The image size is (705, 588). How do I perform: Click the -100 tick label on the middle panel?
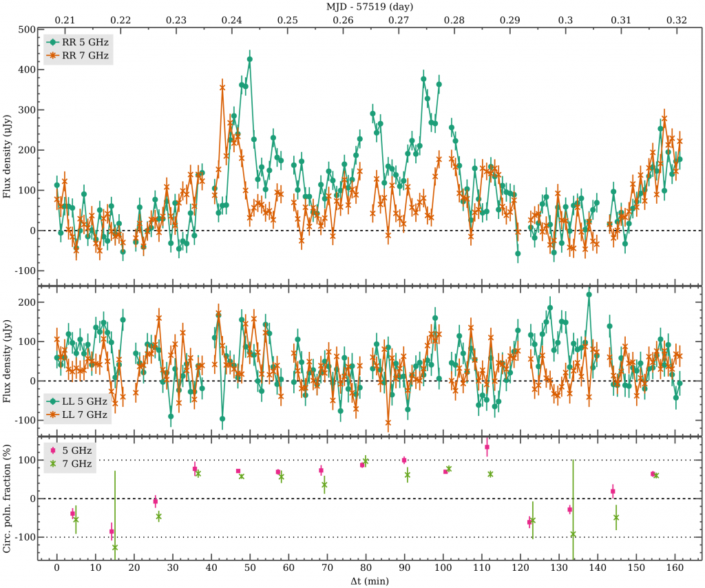25,420
